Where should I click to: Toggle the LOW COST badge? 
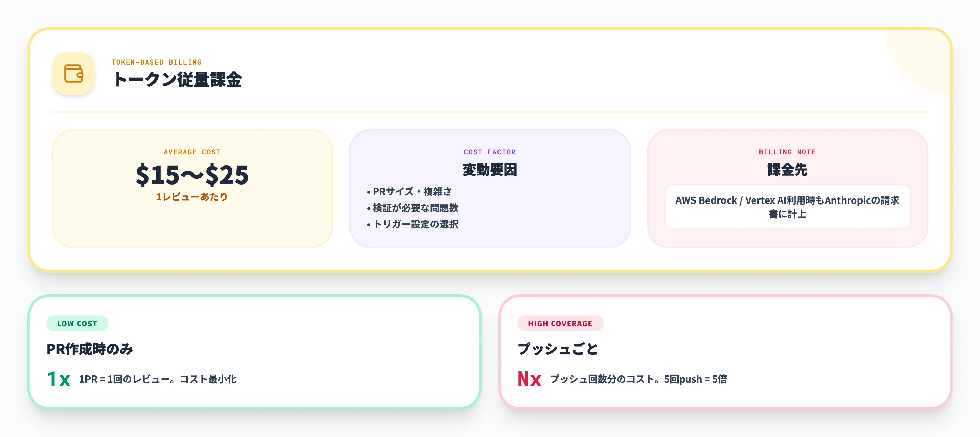tap(77, 324)
